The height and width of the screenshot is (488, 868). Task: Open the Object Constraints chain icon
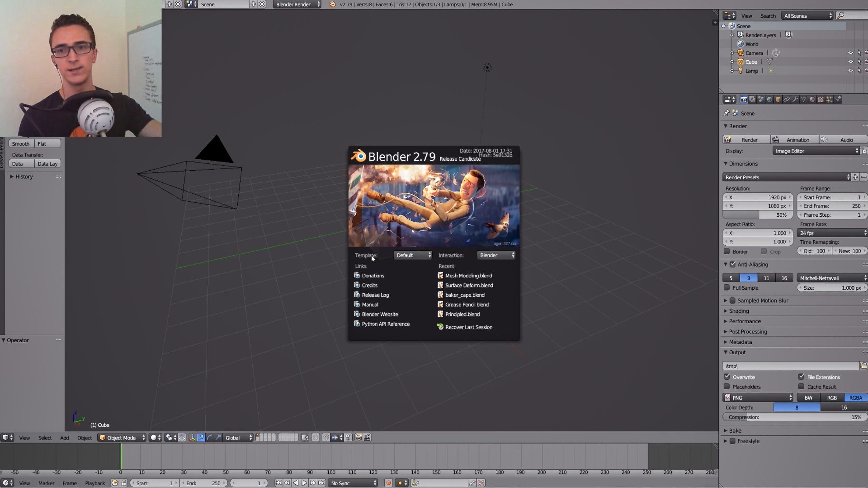(786, 99)
